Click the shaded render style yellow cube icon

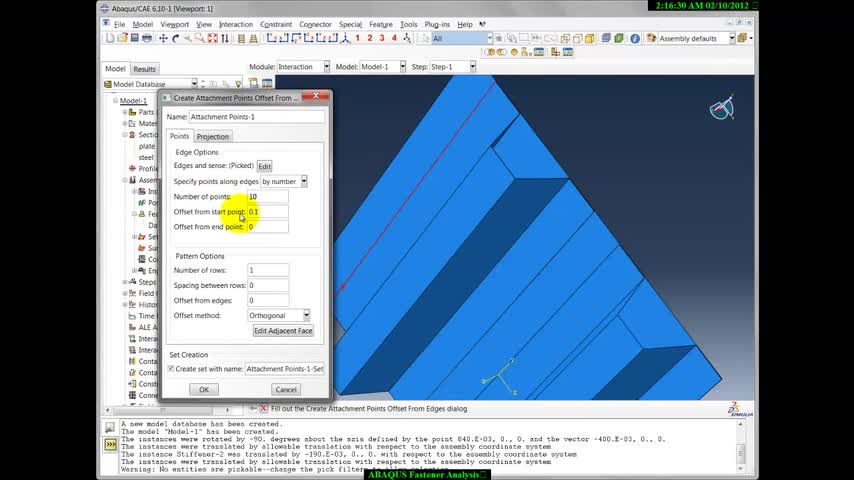[x=589, y=38]
